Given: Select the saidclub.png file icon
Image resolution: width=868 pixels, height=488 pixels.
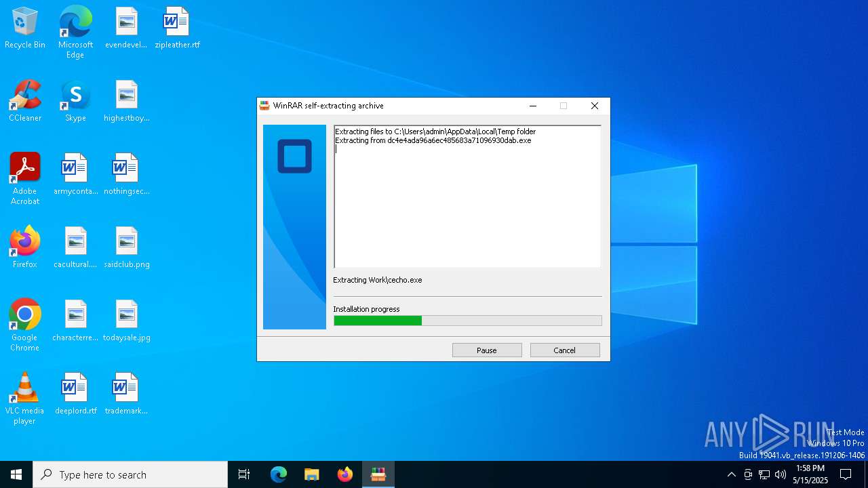Looking at the screenshot, I should [x=126, y=248].
